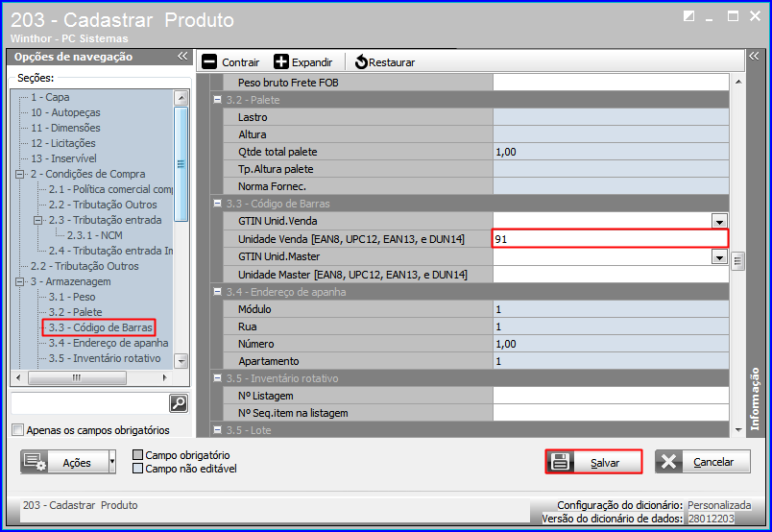Click the Norma Fornec. value field
This screenshot has height=532, width=772.
click(611, 186)
